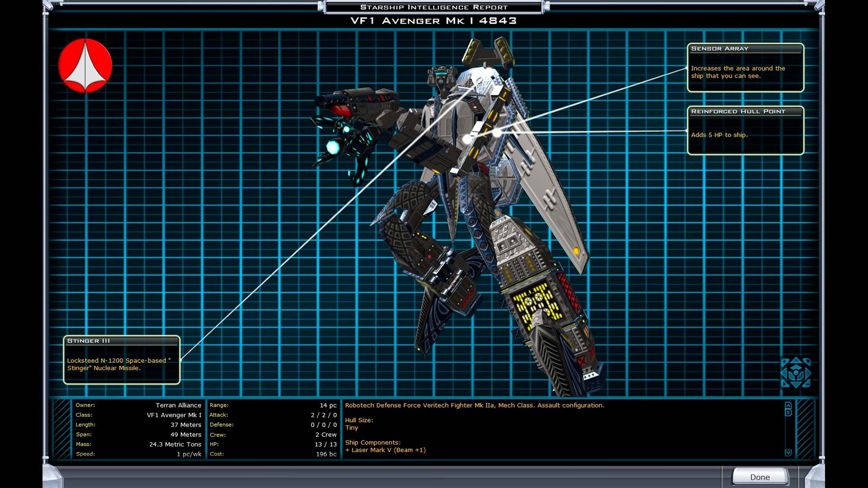Select the Stinger III missile callout
Image resolution: width=868 pixels, height=488 pixels.
(x=122, y=360)
